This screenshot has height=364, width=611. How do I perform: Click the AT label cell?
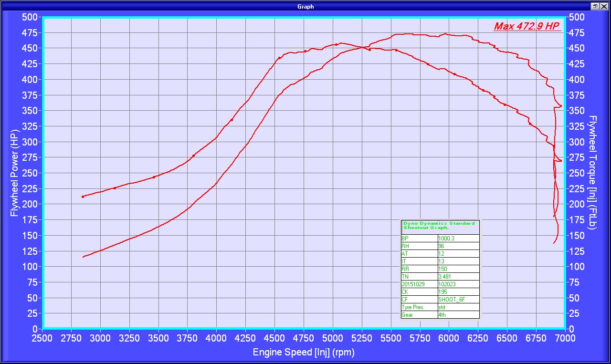(x=420, y=254)
